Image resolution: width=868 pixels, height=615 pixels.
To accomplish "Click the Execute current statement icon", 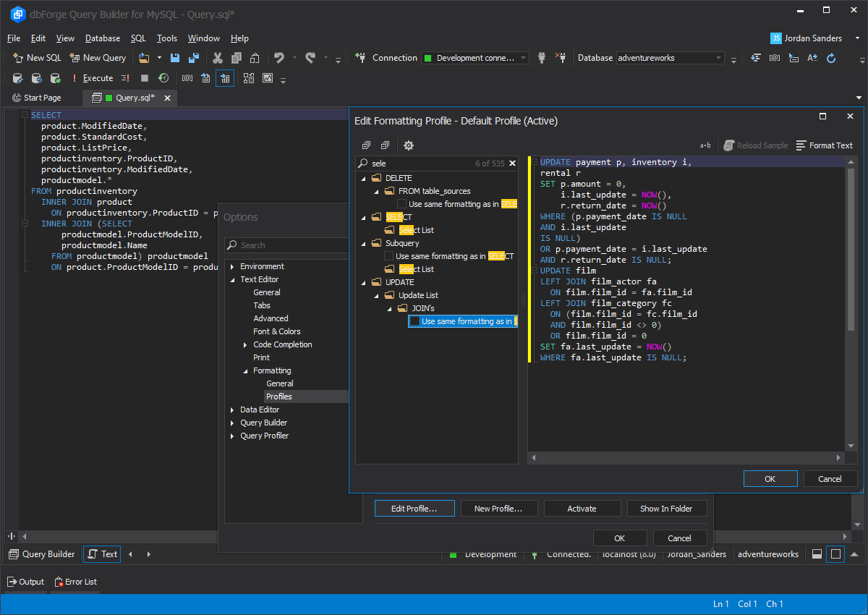I will tap(126, 78).
